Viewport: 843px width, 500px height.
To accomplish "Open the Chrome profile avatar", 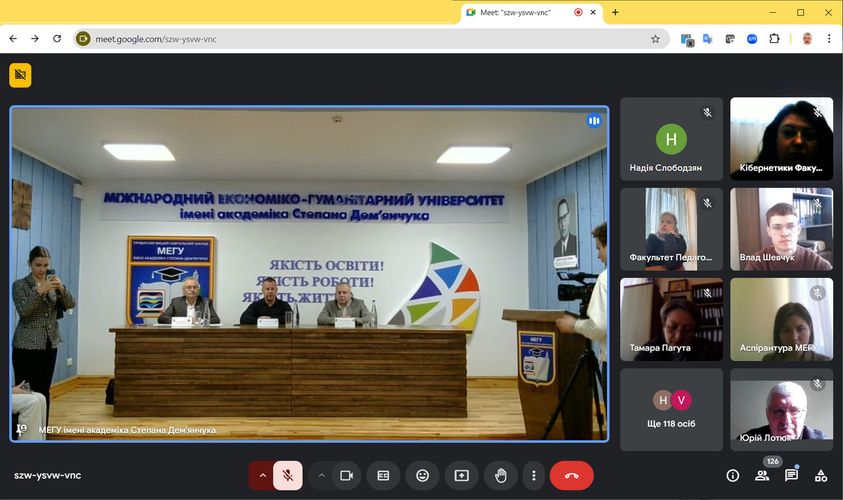I will point(807,39).
